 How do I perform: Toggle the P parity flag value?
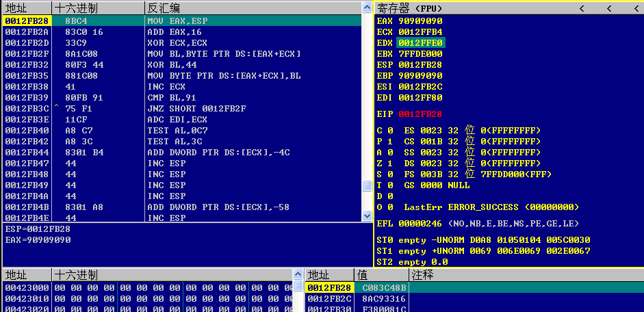pos(389,142)
